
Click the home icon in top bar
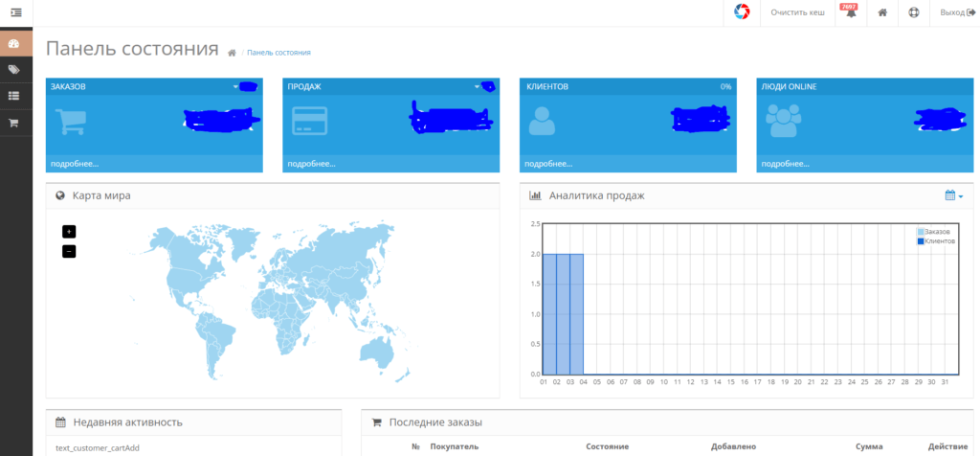click(x=882, y=12)
